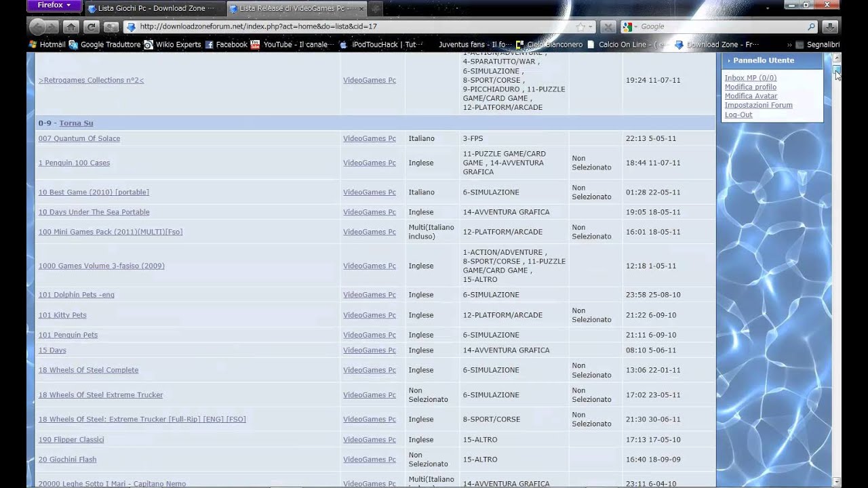Open Impostazioni Forum link

tap(758, 105)
